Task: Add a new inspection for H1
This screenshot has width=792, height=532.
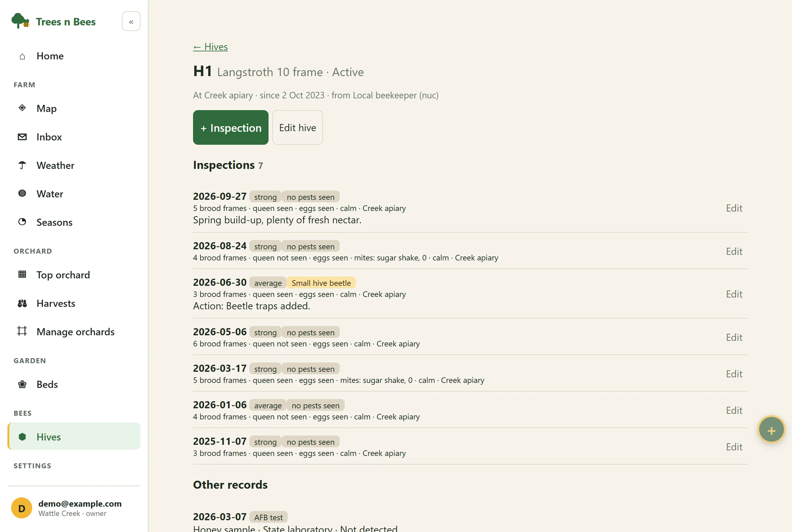Action: click(231, 127)
